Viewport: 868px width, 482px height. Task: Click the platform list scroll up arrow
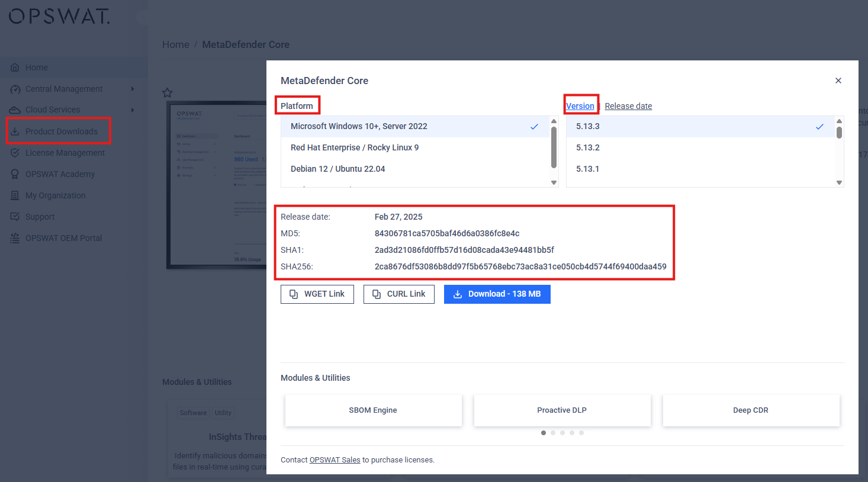(x=554, y=121)
